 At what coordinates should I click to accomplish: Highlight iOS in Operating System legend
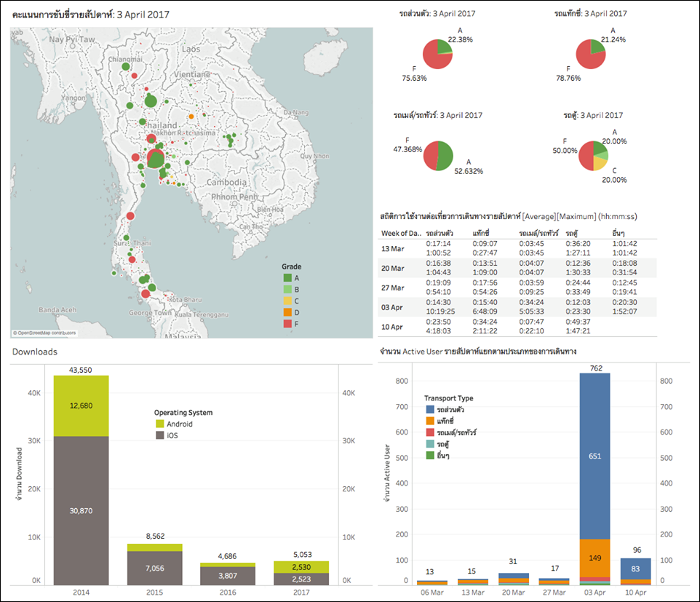coord(160,435)
